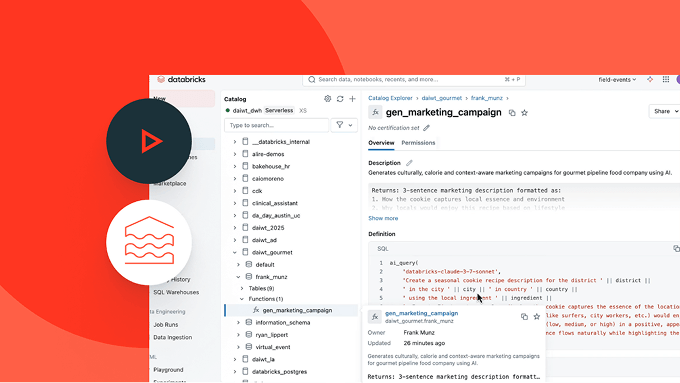Go to Catalog Explorer breadcrumb
The width and height of the screenshot is (680, 383).
(x=390, y=98)
